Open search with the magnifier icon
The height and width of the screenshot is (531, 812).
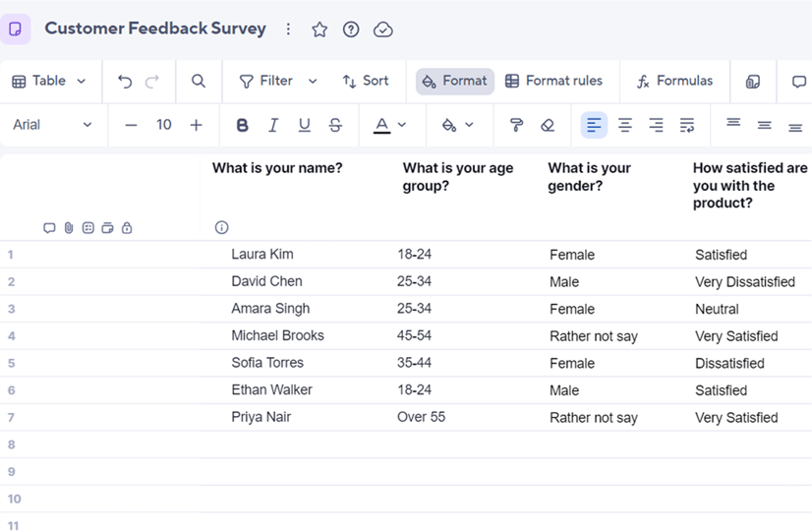click(199, 81)
